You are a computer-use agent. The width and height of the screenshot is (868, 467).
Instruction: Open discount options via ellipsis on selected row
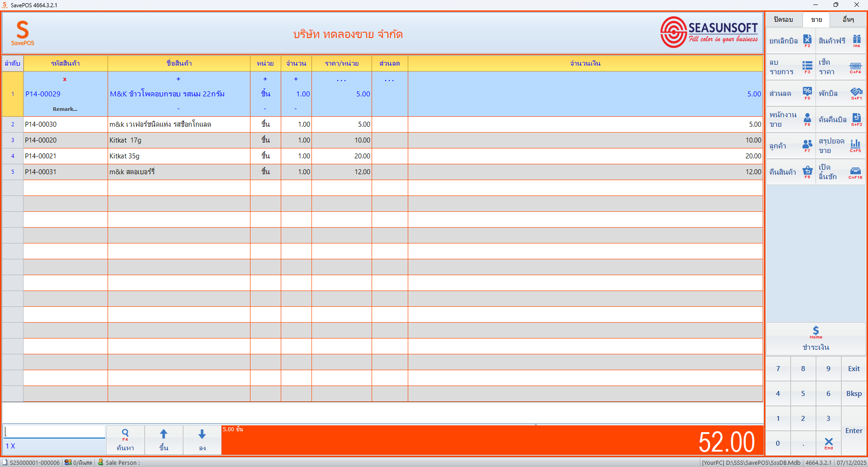389,80
